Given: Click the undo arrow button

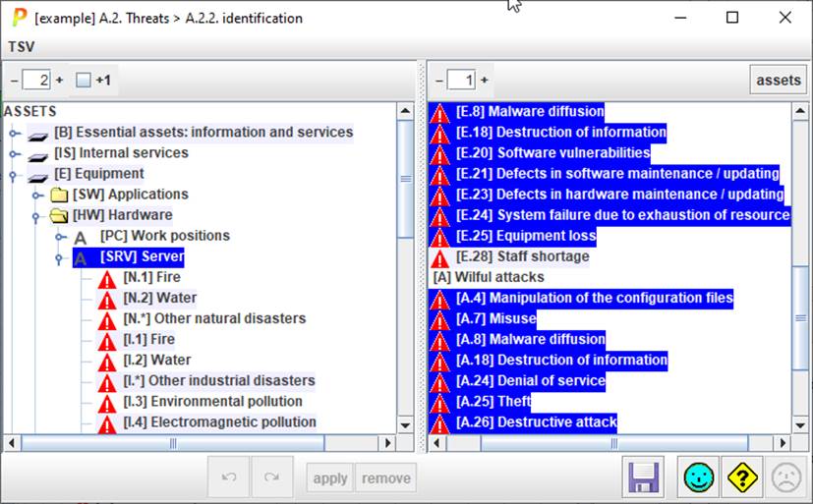Looking at the screenshot, I should (229, 478).
